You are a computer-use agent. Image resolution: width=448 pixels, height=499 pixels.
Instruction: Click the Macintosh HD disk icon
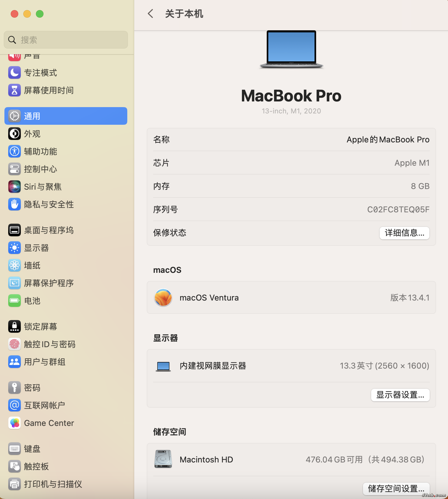(163, 459)
